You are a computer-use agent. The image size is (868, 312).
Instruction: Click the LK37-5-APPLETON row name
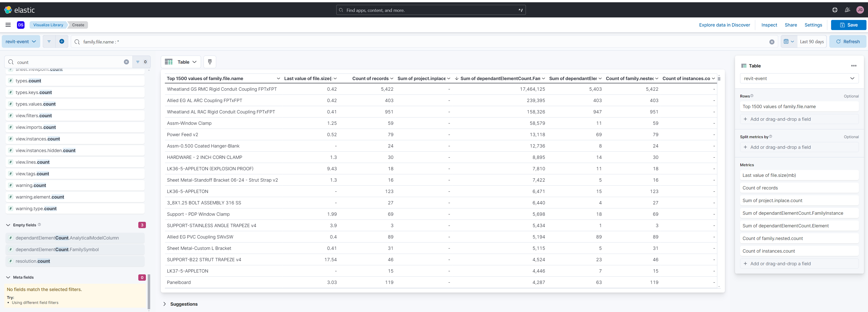click(x=187, y=271)
